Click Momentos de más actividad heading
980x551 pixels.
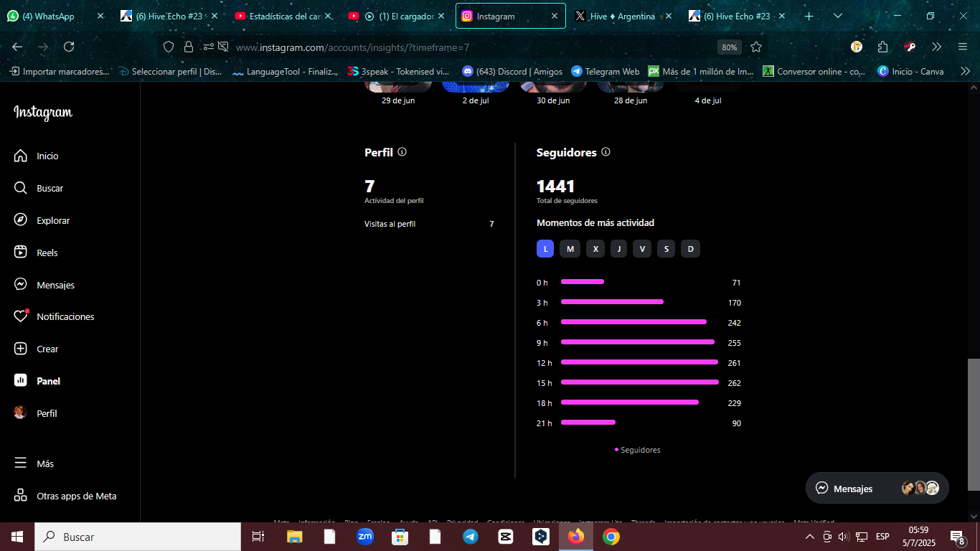[x=595, y=223]
